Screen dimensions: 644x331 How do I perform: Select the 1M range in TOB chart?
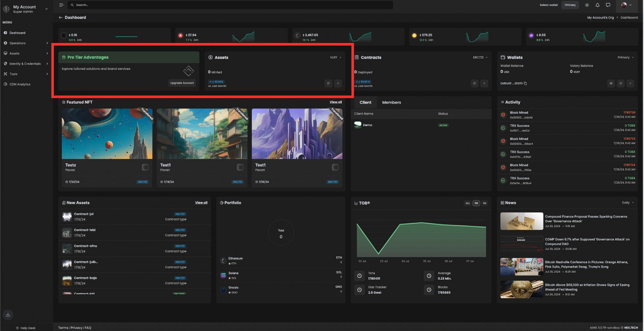pos(484,203)
